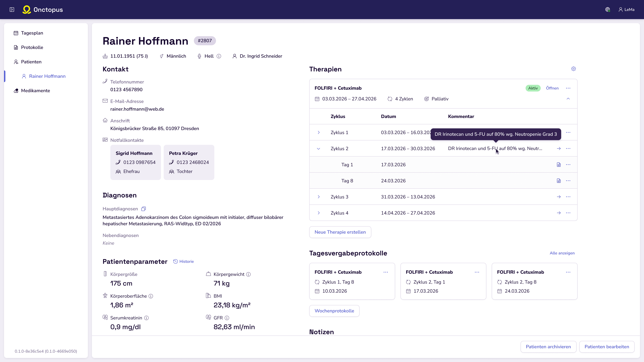Collapse the Zyklus 2 row
The image size is (644, 362).
pos(319,149)
